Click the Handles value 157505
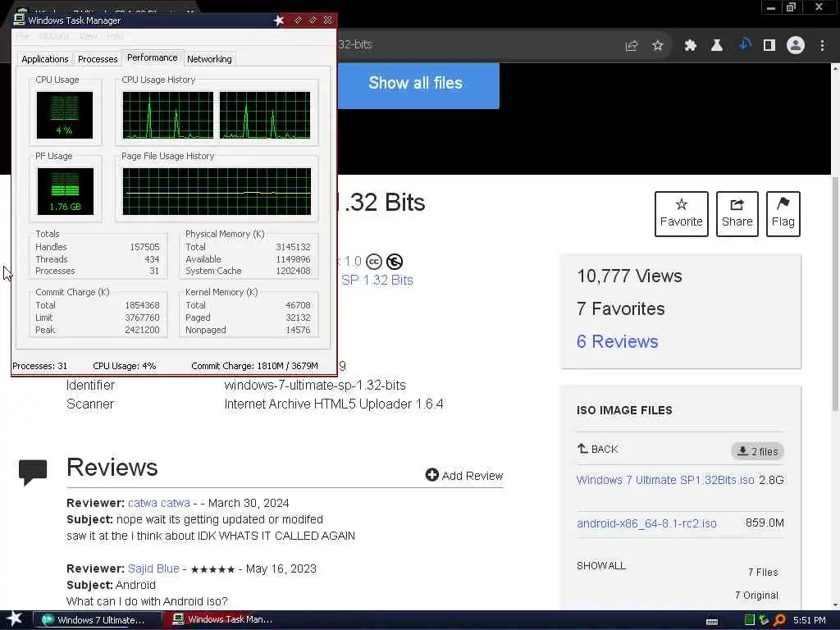Image resolution: width=840 pixels, height=630 pixels. 144,247
